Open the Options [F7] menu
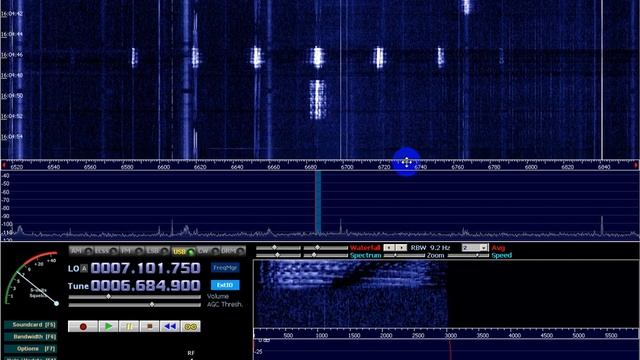This screenshot has height=360, width=640. pos(30,349)
